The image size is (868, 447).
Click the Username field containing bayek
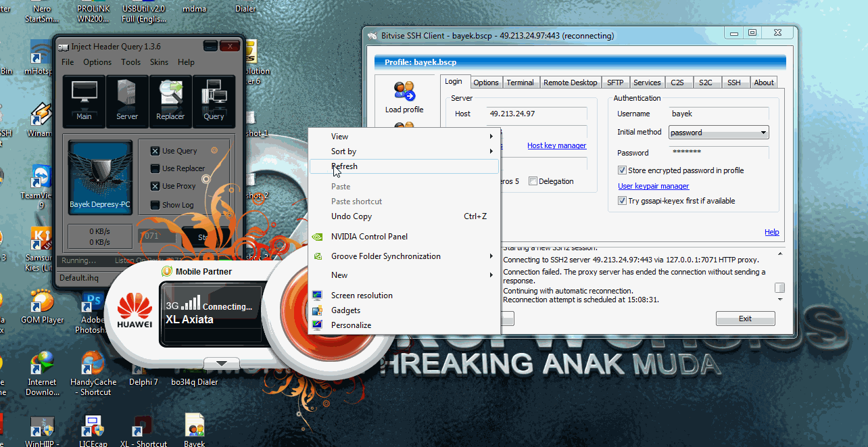[x=719, y=114]
